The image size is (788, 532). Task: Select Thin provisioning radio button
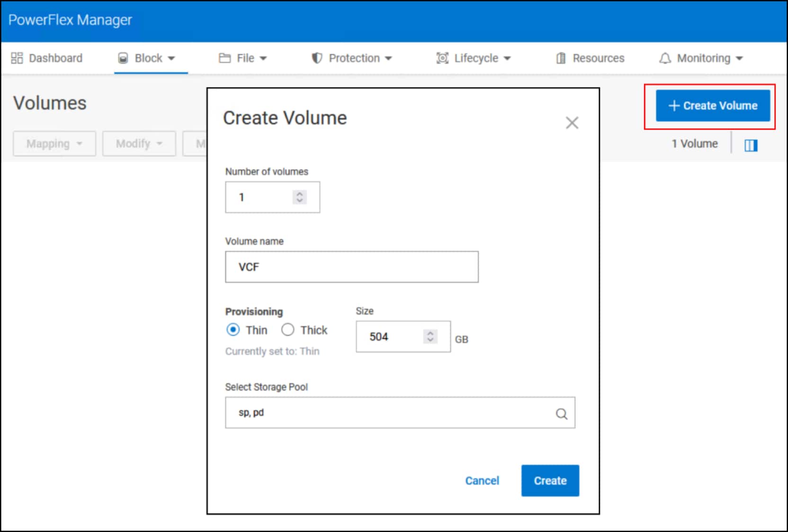pos(233,329)
